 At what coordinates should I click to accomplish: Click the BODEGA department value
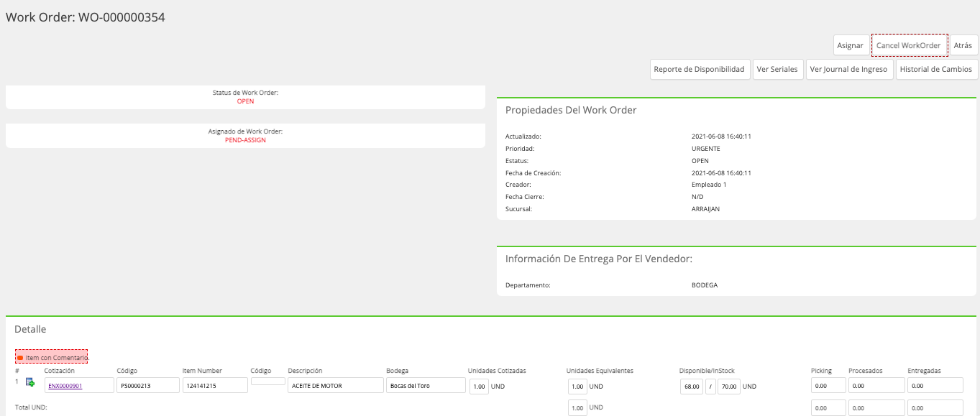click(x=705, y=285)
